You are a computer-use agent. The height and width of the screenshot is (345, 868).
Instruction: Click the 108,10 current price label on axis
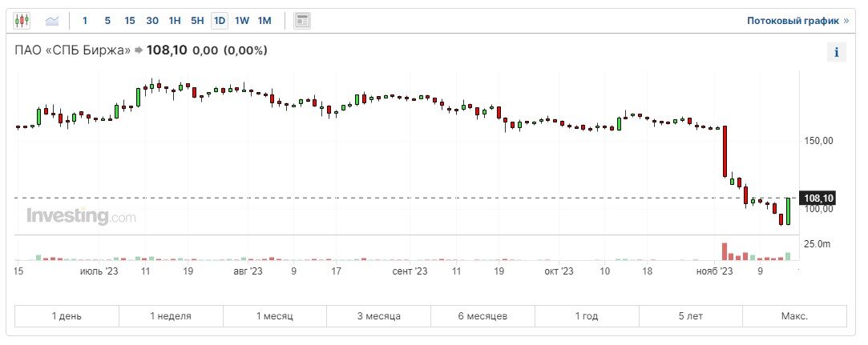pos(819,198)
